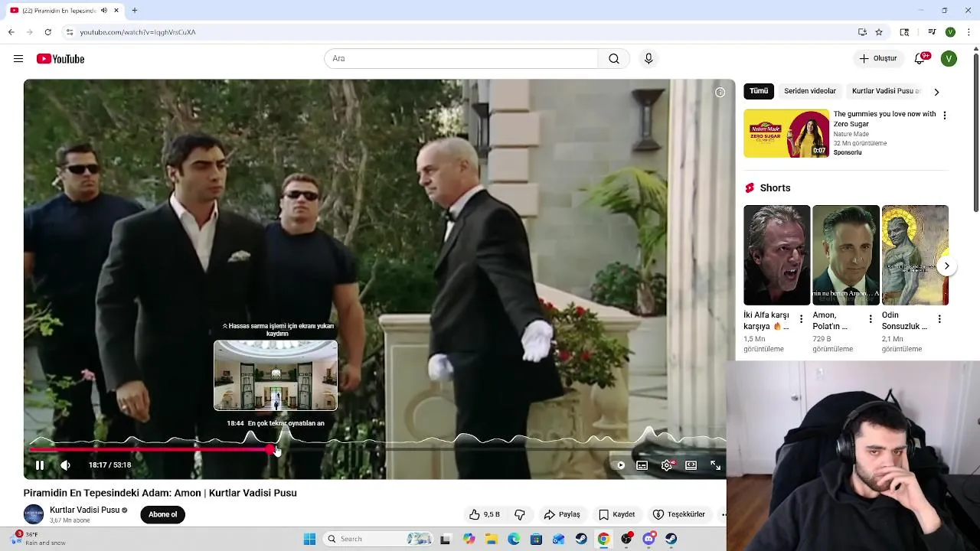
Task: Click the Oluştur create button
Action: click(878, 59)
